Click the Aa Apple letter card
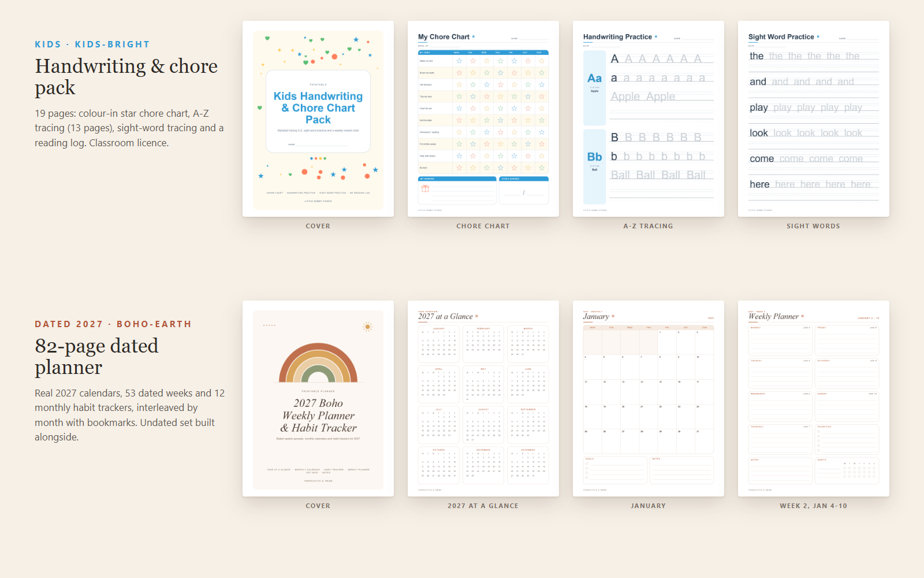 pos(594,88)
